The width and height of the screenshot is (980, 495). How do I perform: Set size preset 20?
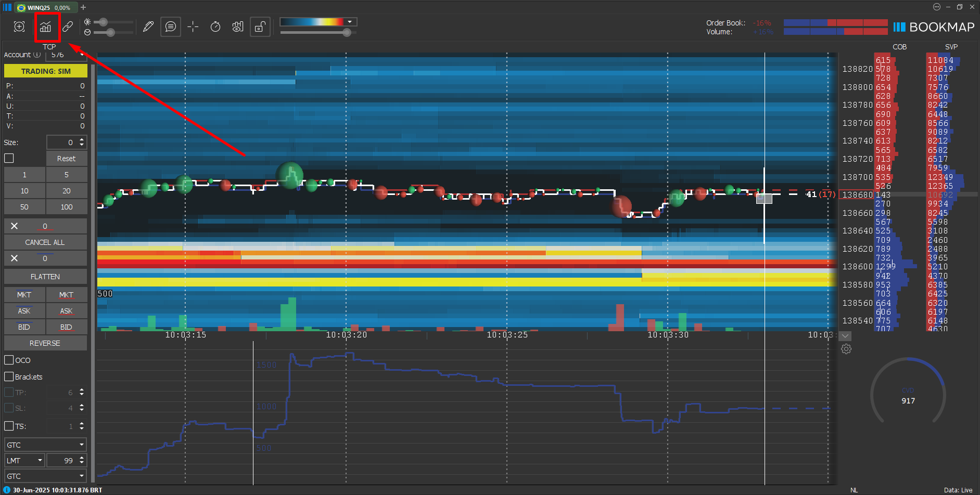pos(67,191)
